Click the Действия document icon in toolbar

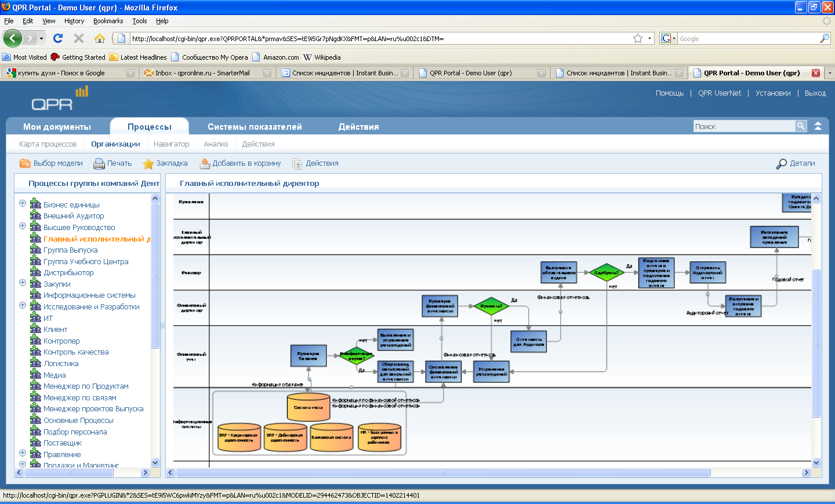click(x=297, y=163)
